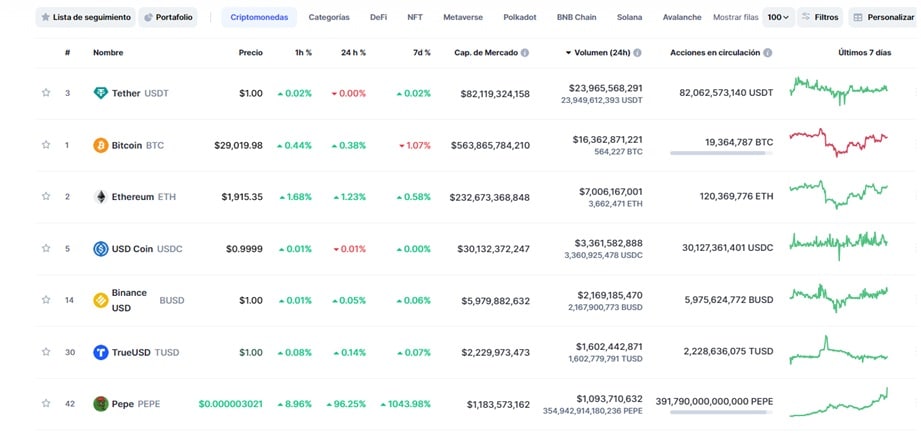Open USD Coin 7-day sparkline chart
Screen dimensions: 921x438
(839, 245)
